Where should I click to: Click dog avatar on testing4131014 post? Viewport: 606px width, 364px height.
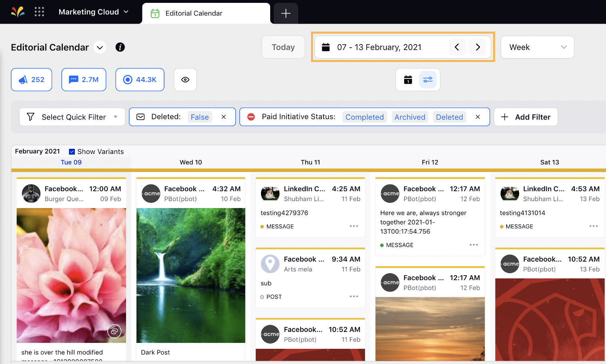click(510, 194)
